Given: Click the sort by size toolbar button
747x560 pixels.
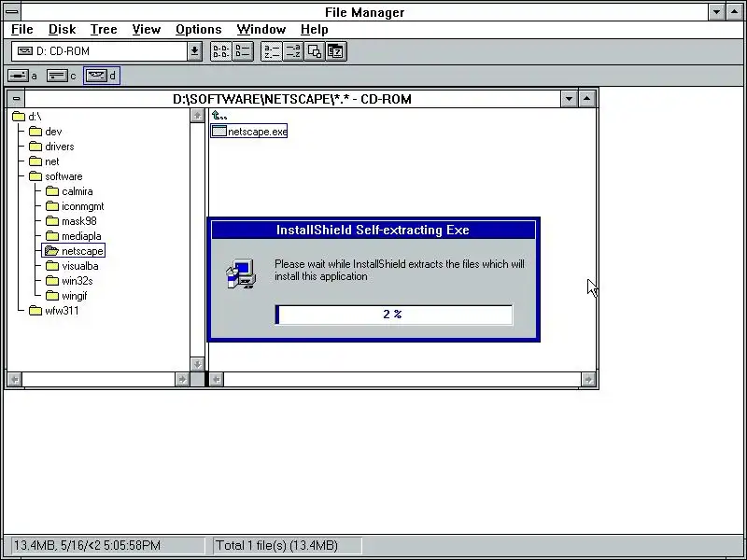Looking at the screenshot, I should (314, 51).
